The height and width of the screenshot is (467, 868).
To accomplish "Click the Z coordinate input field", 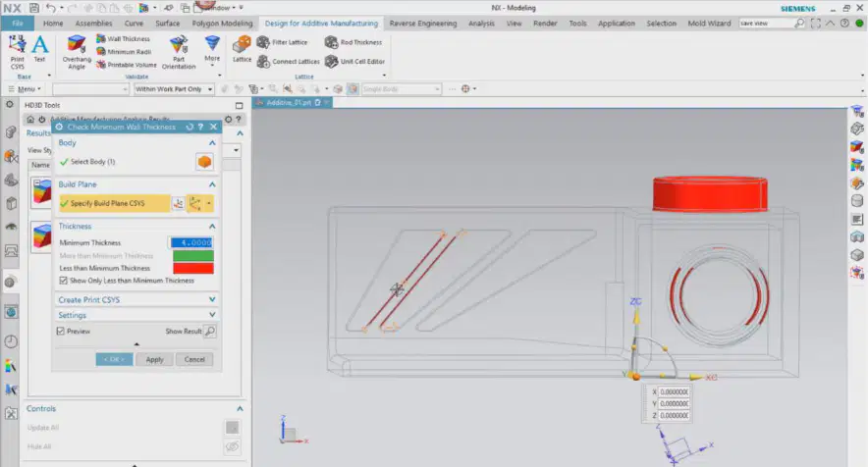I will 674,416.
